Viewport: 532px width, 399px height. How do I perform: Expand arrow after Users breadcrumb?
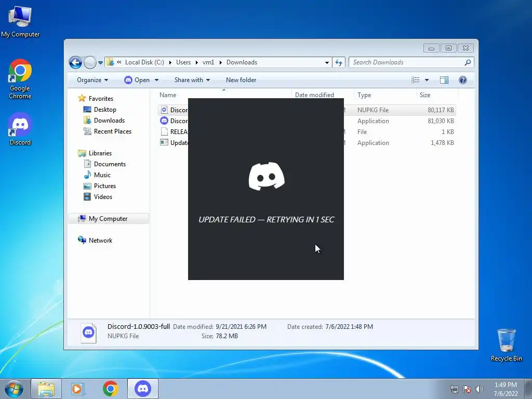[x=196, y=62]
